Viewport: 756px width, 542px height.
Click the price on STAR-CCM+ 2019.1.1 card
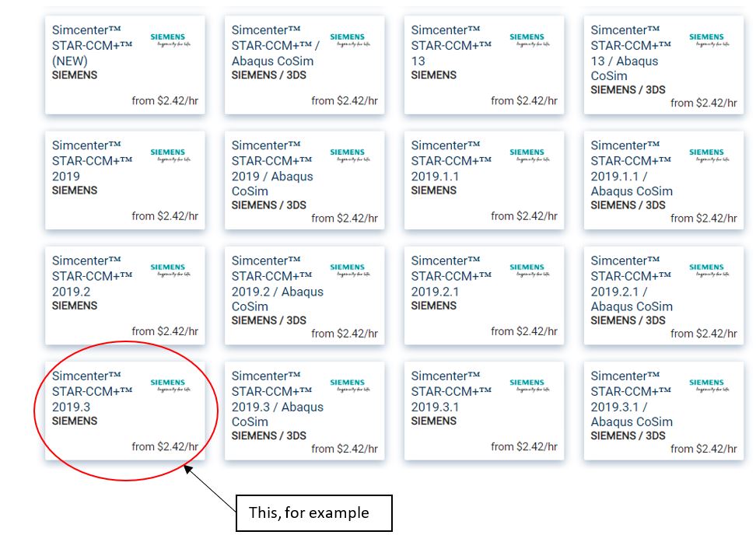click(x=524, y=216)
